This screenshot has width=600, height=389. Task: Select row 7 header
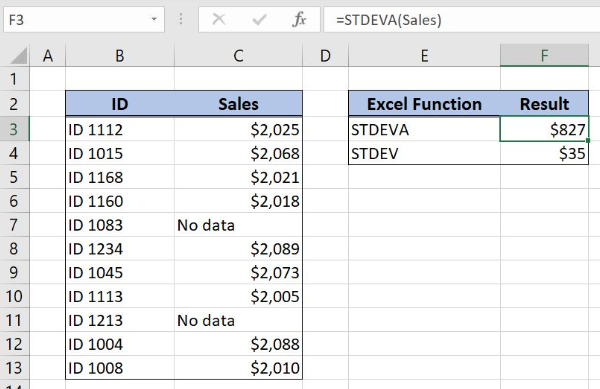[x=14, y=225]
